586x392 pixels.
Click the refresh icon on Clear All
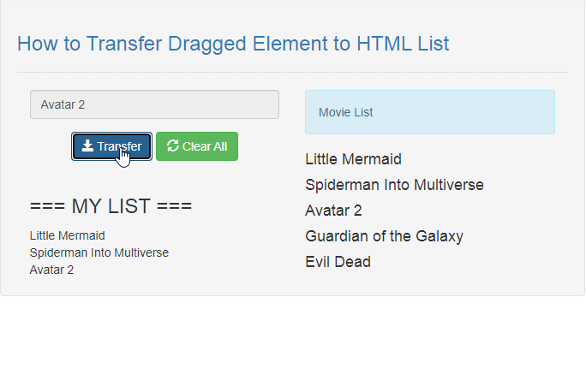point(173,146)
